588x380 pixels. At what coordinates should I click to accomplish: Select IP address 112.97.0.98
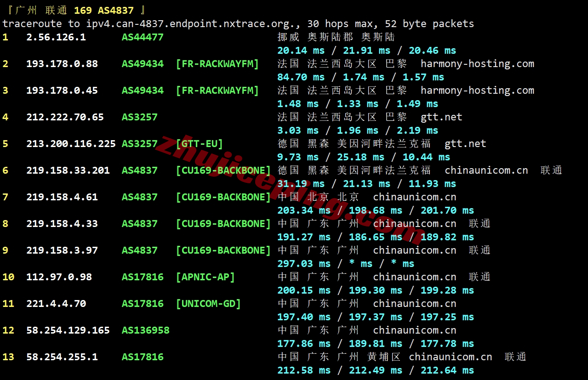coord(59,277)
